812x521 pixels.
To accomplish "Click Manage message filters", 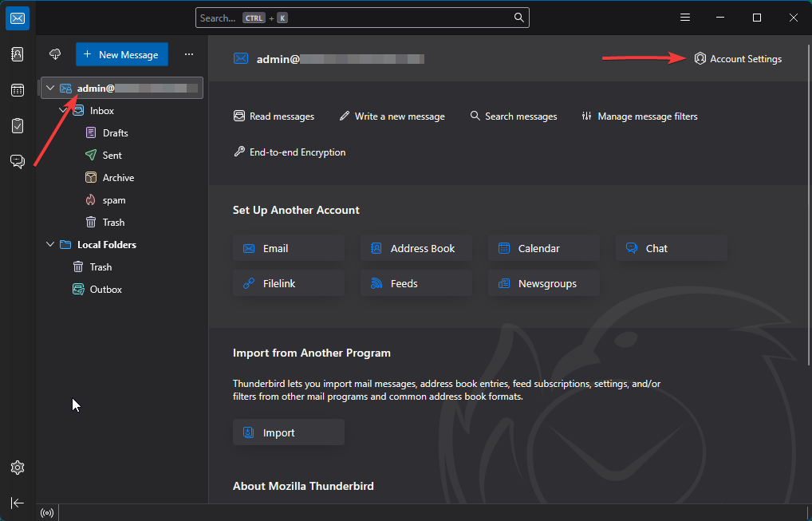I will tap(639, 116).
